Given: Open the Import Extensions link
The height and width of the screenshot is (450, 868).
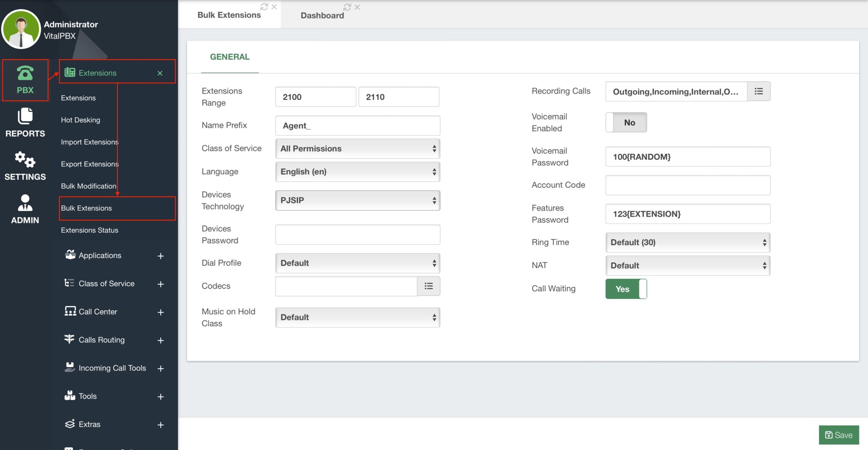Looking at the screenshot, I should click(89, 142).
